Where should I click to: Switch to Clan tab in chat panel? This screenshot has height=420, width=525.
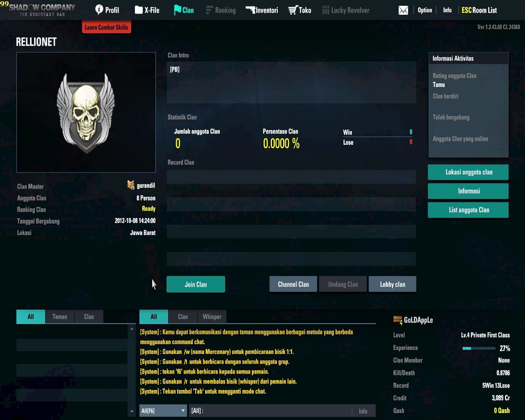click(x=183, y=317)
